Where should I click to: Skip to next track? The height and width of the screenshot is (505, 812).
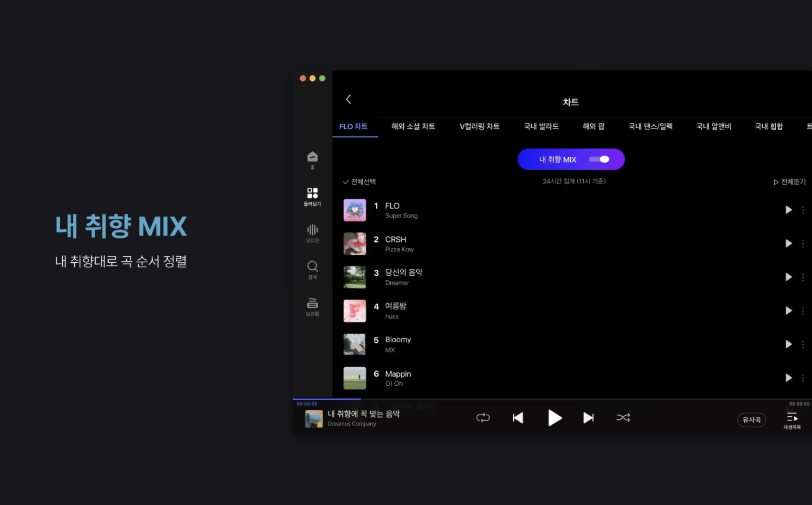(x=588, y=418)
